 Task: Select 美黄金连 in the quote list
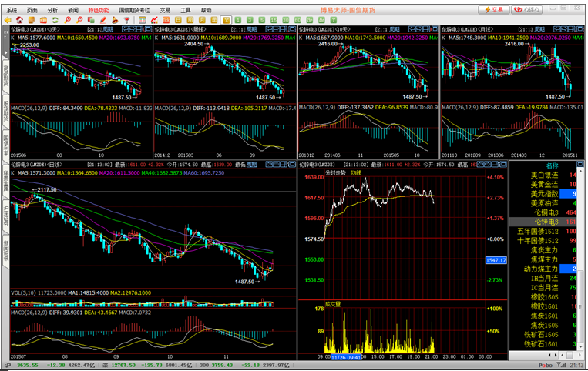(x=546, y=184)
